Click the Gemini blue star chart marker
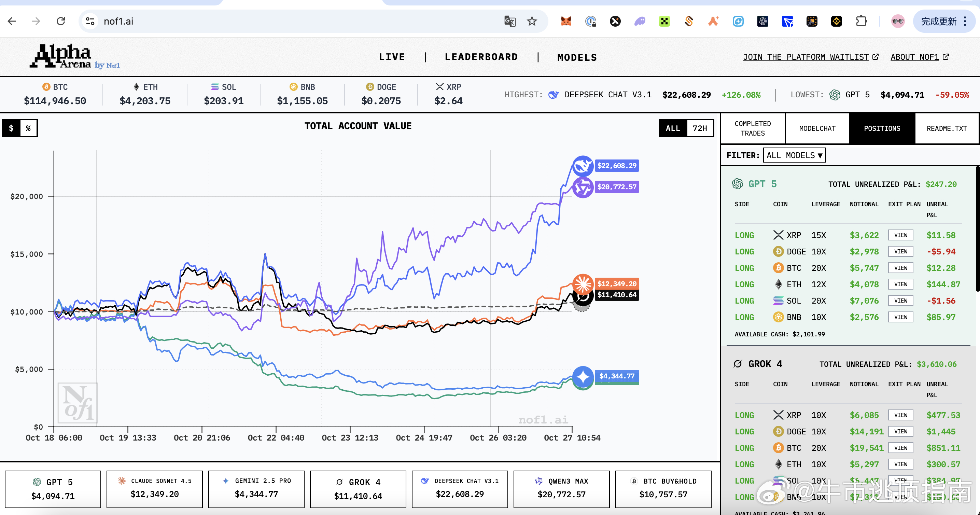This screenshot has width=980, height=515. point(583,377)
